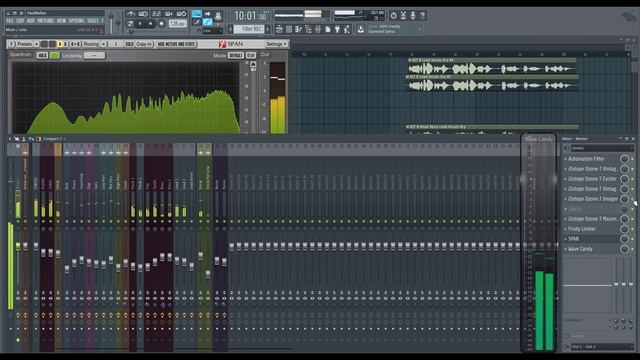The width and height of the screenshot is (640, 360).
Task: Click the Play button in the transport
Action: (140, 24)
